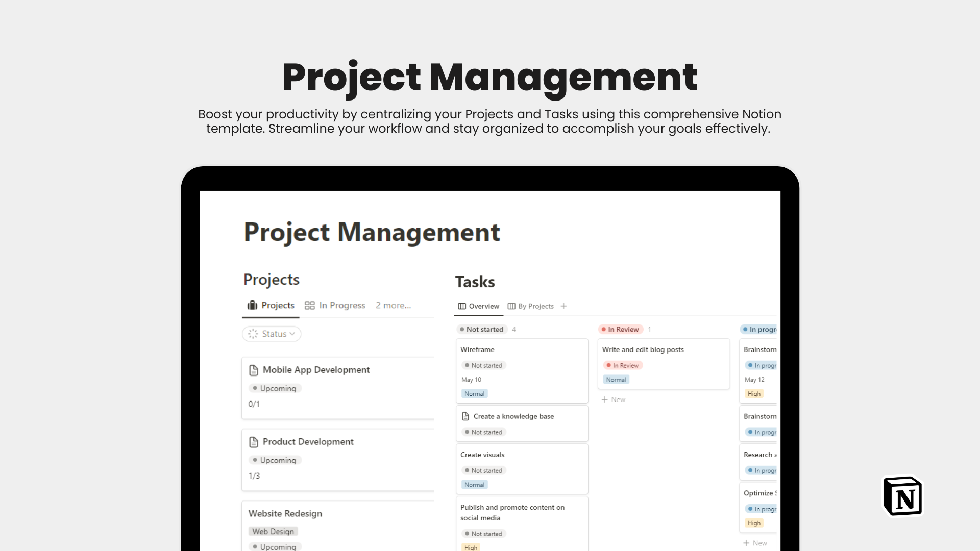980x551 pixels.
Task: Click the Notion logo icon
Action: [x=903, y=496]
